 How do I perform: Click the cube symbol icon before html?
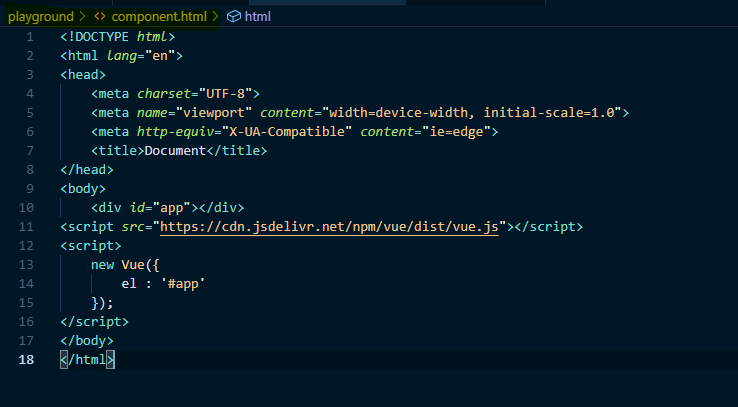pyautogui.click(x=233, y=17)
